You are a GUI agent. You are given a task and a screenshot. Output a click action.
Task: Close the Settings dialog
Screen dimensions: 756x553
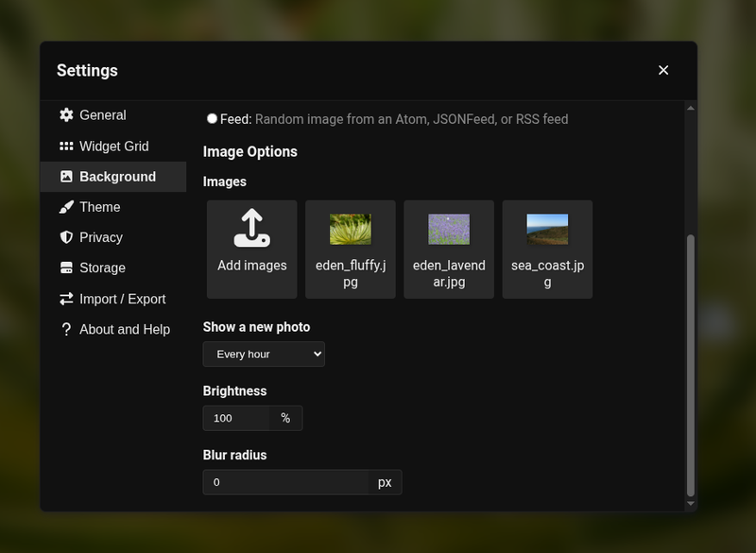(663, 70)
